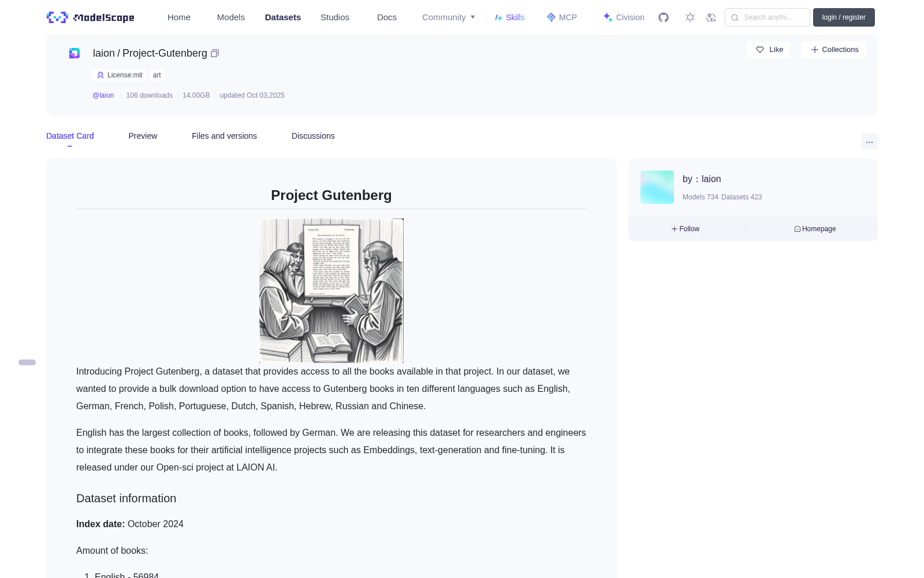Click the search magnifier icon
The width and height of the screenshot is (924, 578).
click(735, 17)
